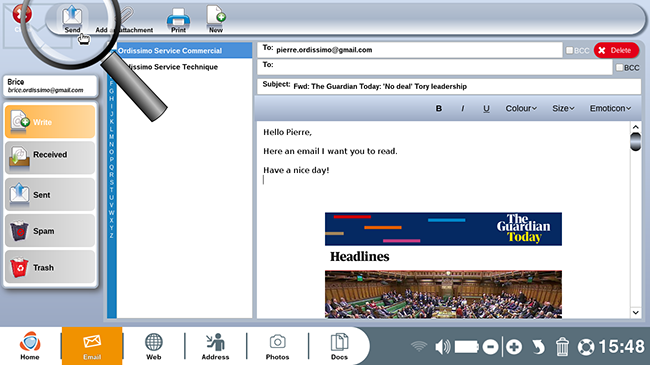Open the Received mailbox

[x=50, y=158]
